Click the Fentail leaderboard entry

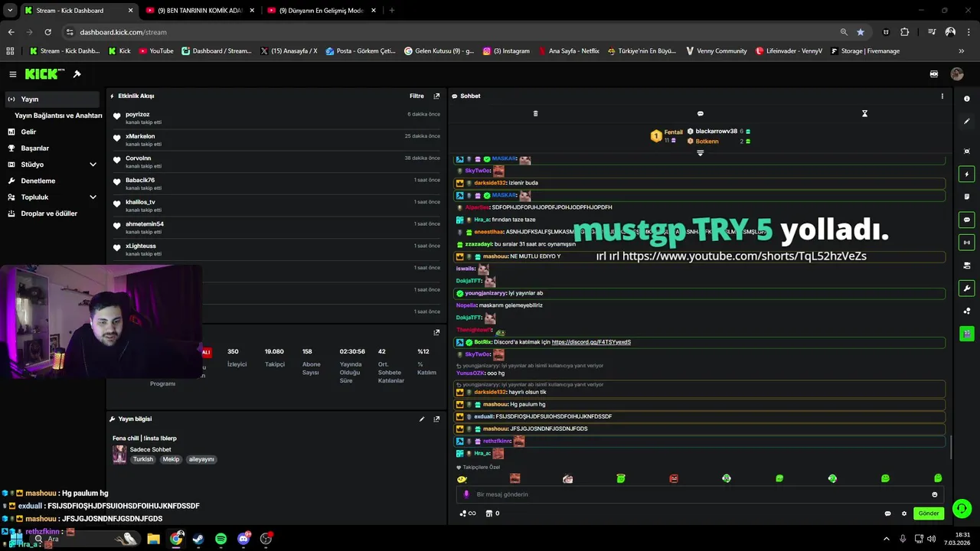point(666,135)
